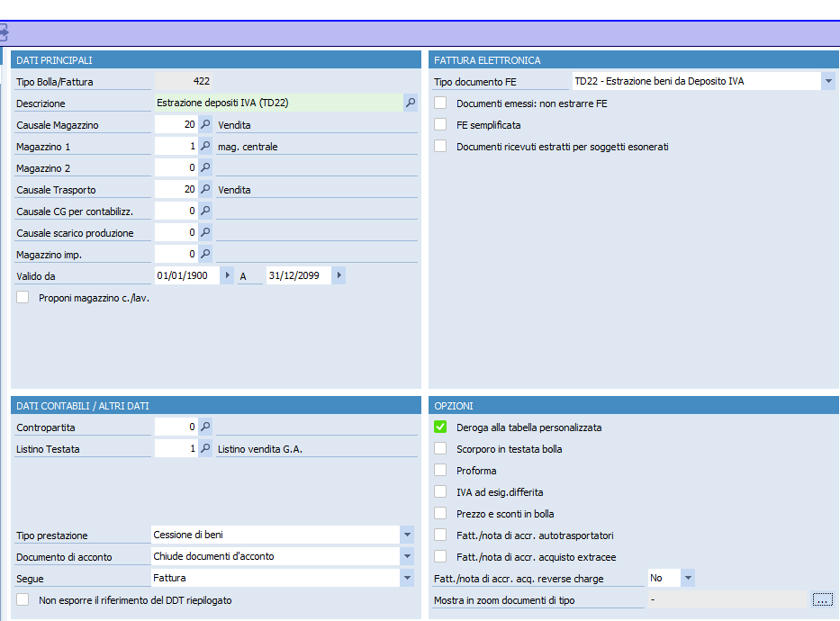Click the OPZIONI section header

coord(633,406)
